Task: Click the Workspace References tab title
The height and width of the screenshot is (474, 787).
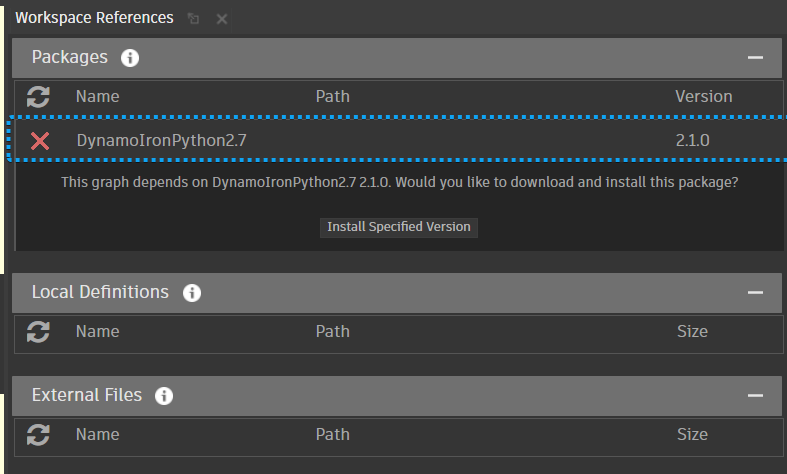Action: 94,19
